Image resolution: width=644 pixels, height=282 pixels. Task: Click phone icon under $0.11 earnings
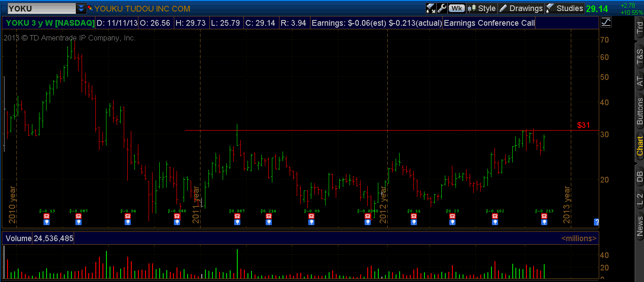pos(414,216)
